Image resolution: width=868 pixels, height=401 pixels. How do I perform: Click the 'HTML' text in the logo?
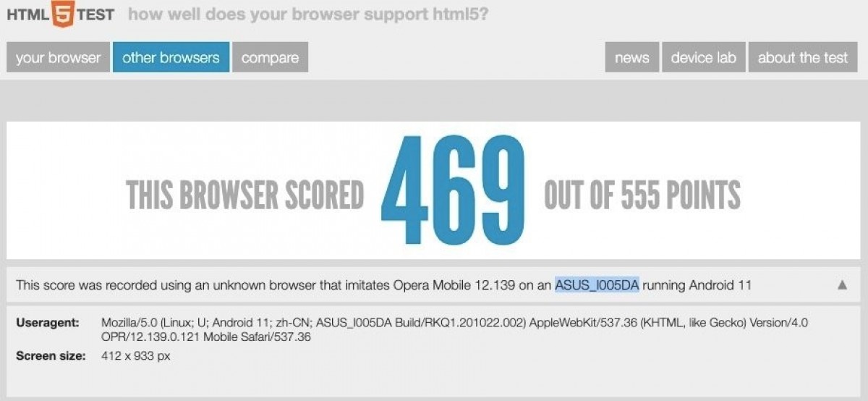(x=28, y=14)
